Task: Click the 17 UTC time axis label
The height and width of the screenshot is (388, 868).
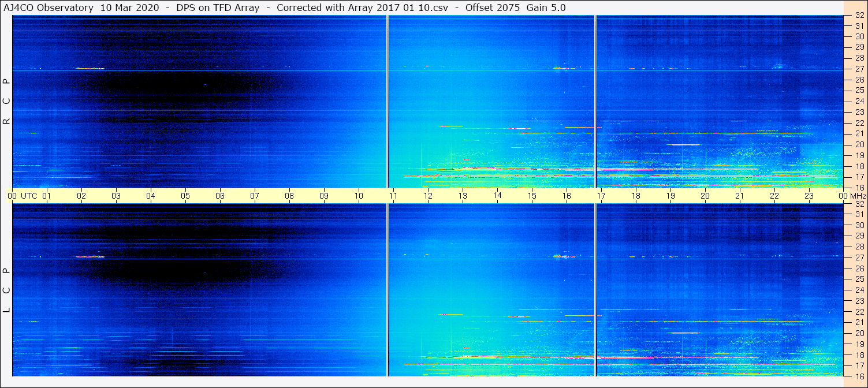Action: (601, 196)
